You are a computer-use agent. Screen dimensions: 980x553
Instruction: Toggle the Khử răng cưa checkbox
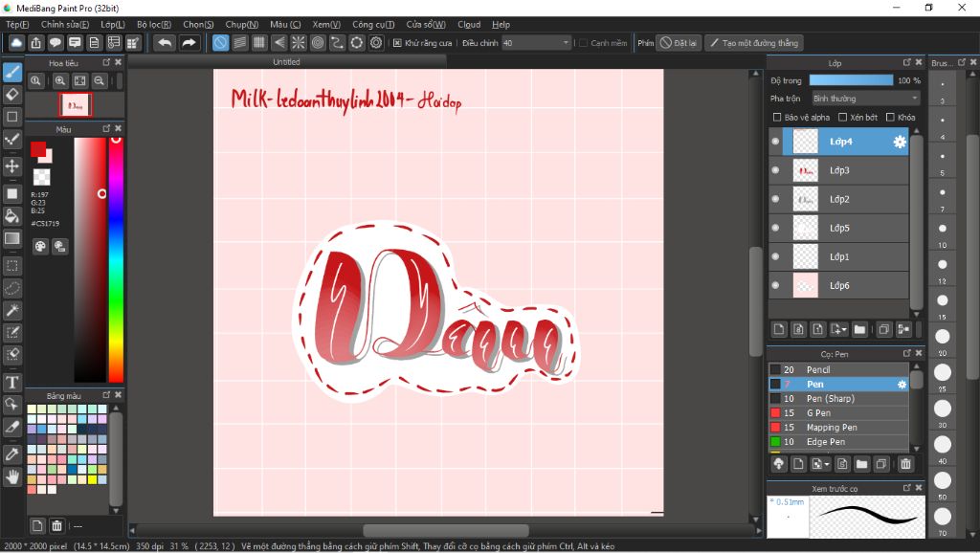[x=397, y=43]
